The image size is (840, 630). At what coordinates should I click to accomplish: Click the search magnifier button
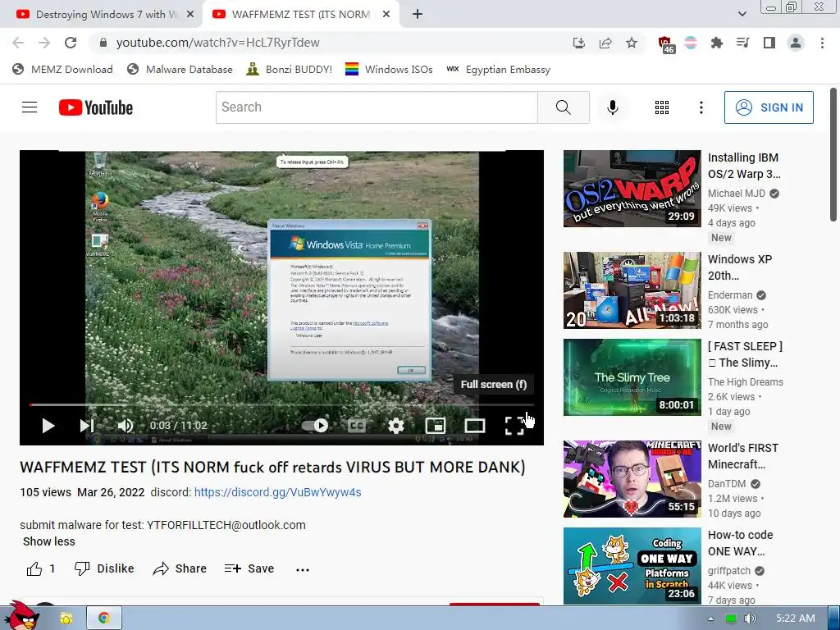[x=563, y=107]
